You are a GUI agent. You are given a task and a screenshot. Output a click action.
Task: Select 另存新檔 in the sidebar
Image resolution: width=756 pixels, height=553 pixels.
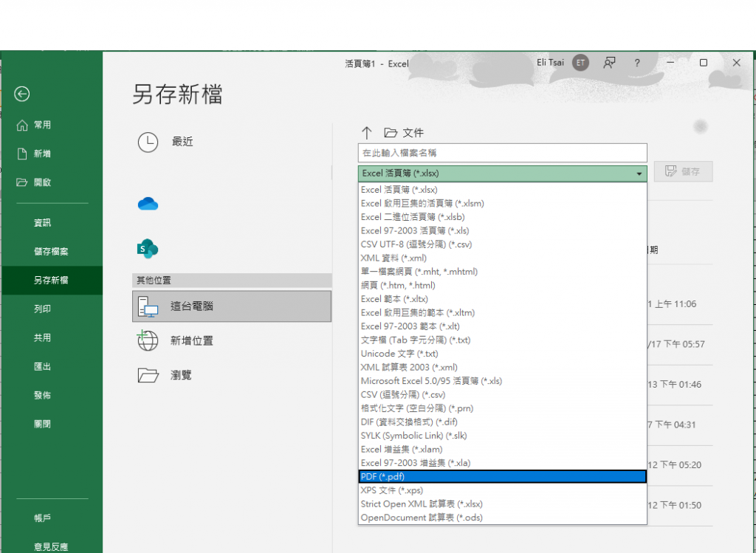coord(52,280)
